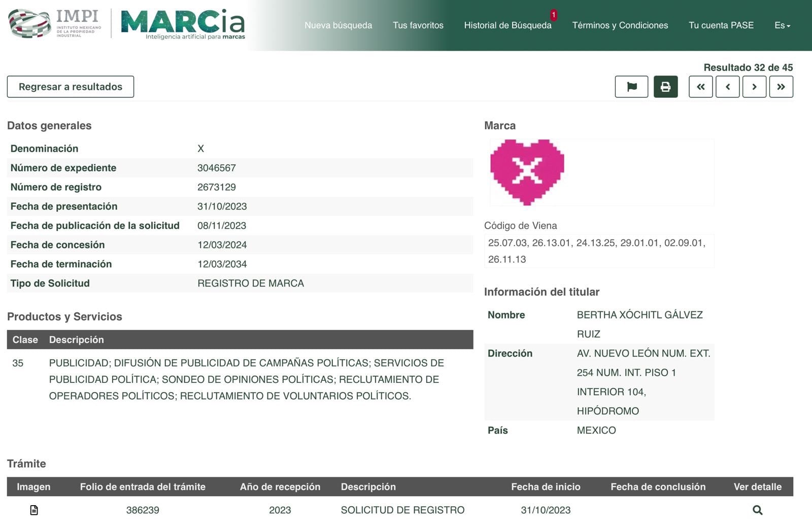Screen dimensions: 812x530
Task: Open the SOLICITUD DE REGISTRO document image
Action: coord(34,510)
